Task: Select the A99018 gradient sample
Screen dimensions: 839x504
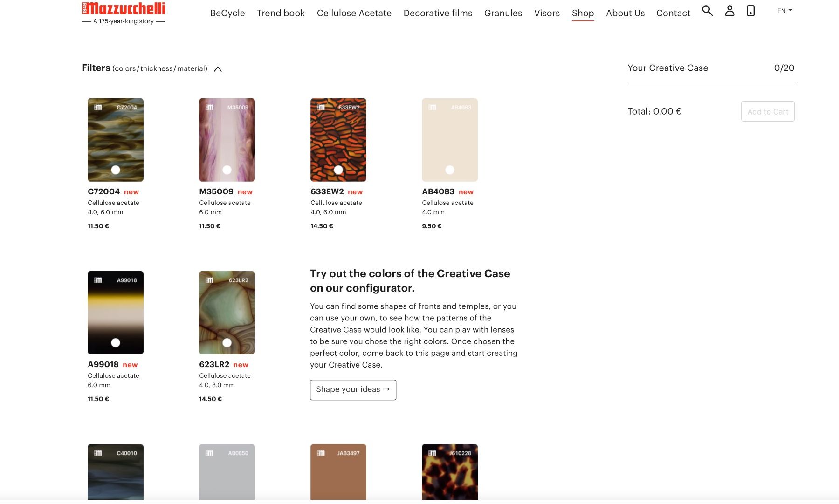Action: point(116,313)
